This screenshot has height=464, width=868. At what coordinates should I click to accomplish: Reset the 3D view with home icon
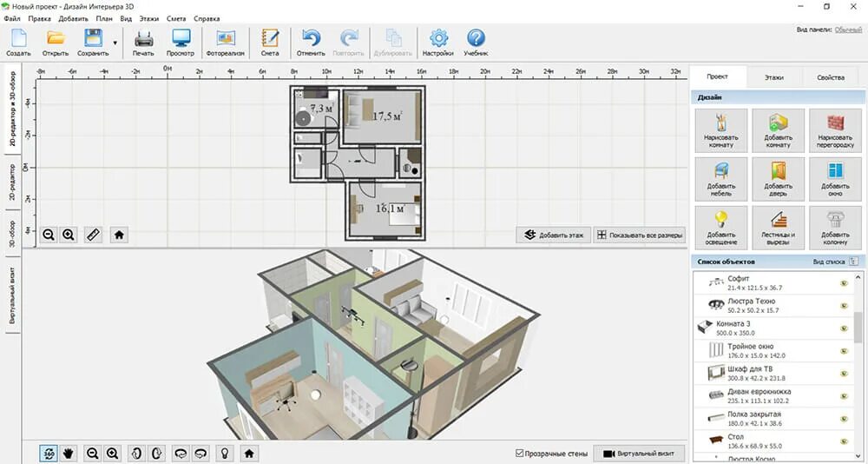[x=249, y=453]
